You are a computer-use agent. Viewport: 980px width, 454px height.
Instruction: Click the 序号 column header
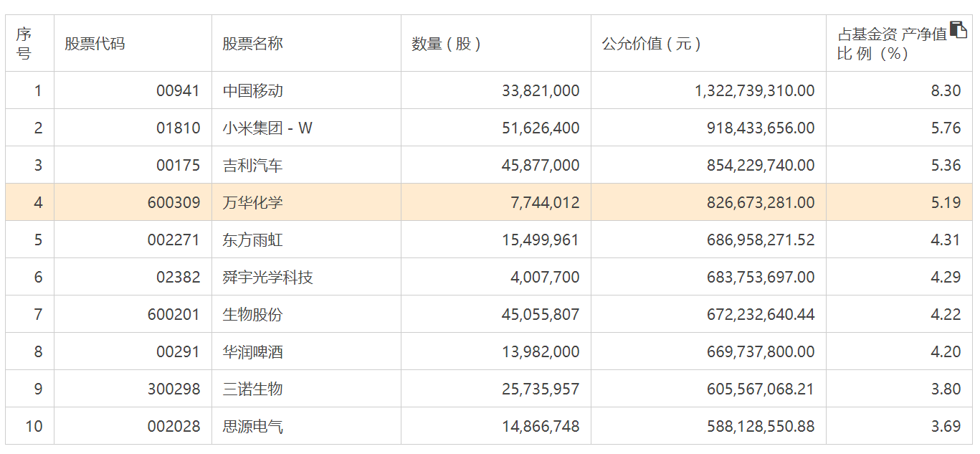(24, 44)
